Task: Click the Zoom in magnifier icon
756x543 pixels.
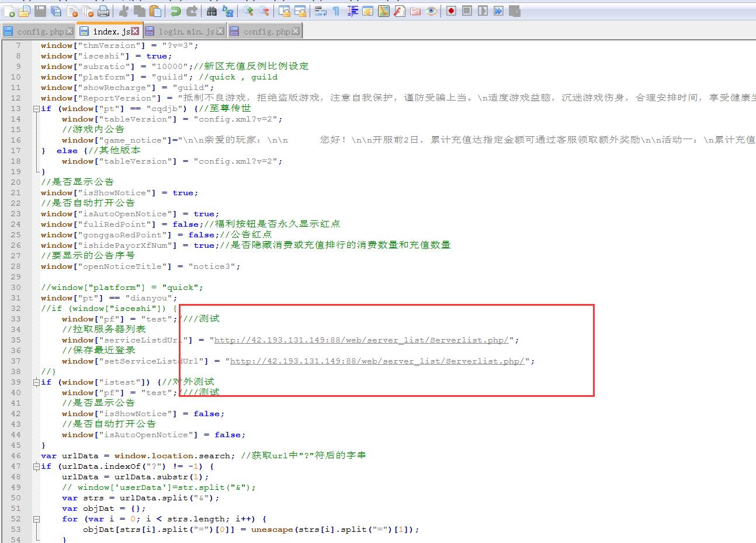Action: click(x=248, y=11)
